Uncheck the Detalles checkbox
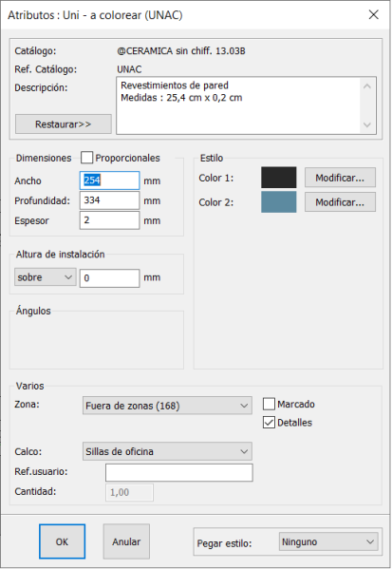The image size is (392, 569). tap(269, 423)
